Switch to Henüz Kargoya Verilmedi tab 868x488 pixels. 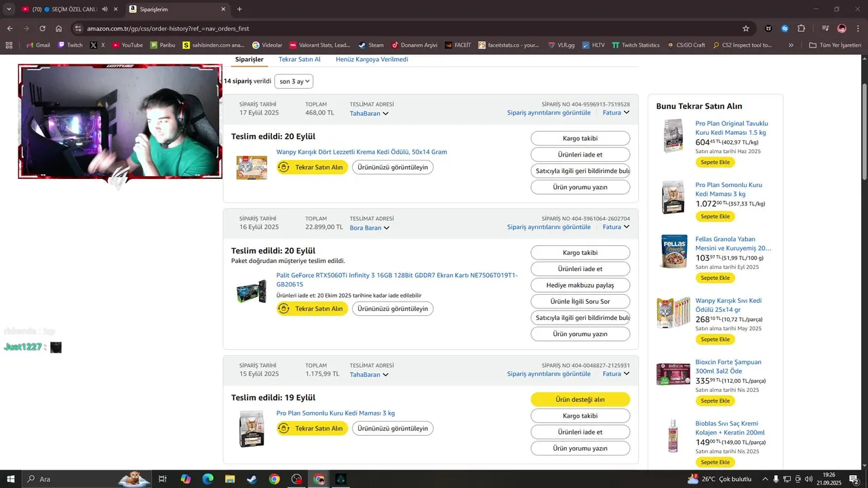[372, 60]
